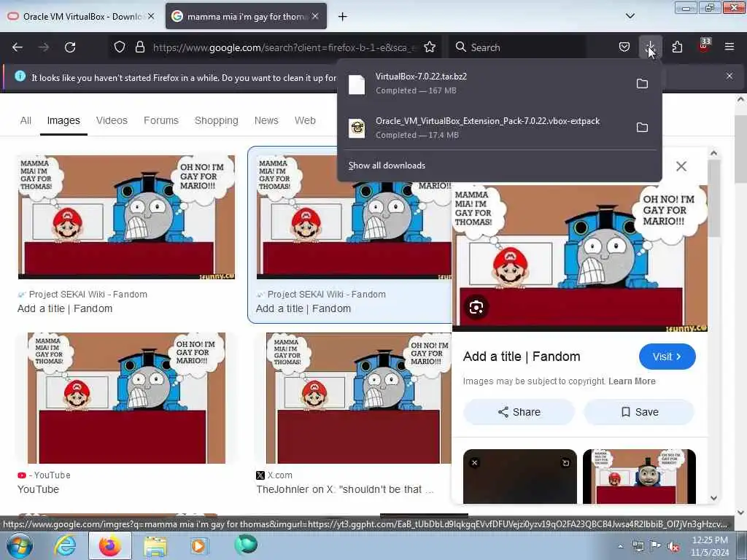
Task: Open Windows Media Player from taskbar
Action: click(x=198, y=545)
